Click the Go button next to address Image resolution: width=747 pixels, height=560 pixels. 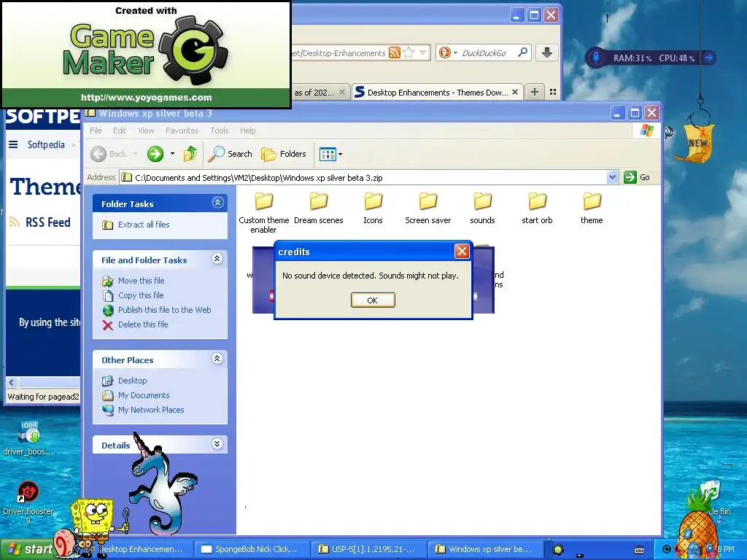637,177
